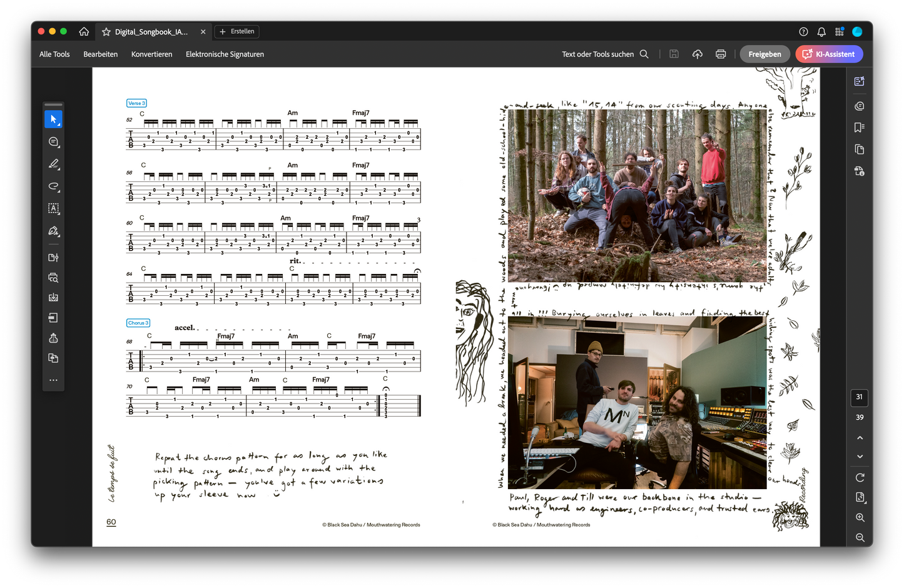Open the Konvertieren menu
The image size is (904, 588).
151,54
